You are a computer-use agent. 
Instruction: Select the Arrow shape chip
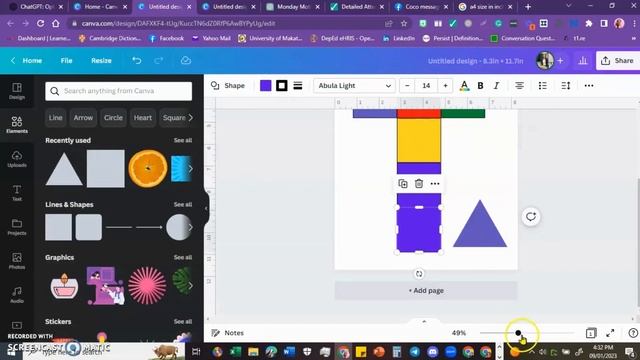point(83,118)
